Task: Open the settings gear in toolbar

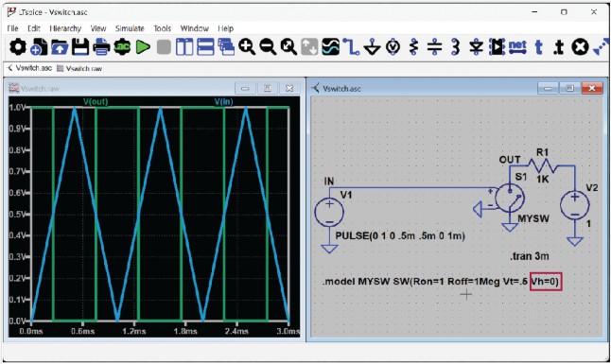Action: pos(18,47)
